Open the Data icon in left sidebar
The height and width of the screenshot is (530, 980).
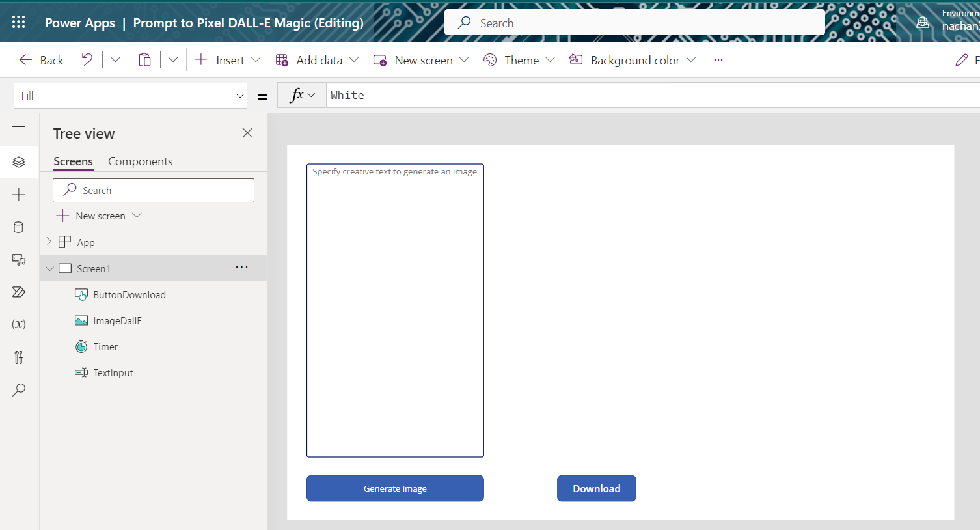click(x=19, y=227)
